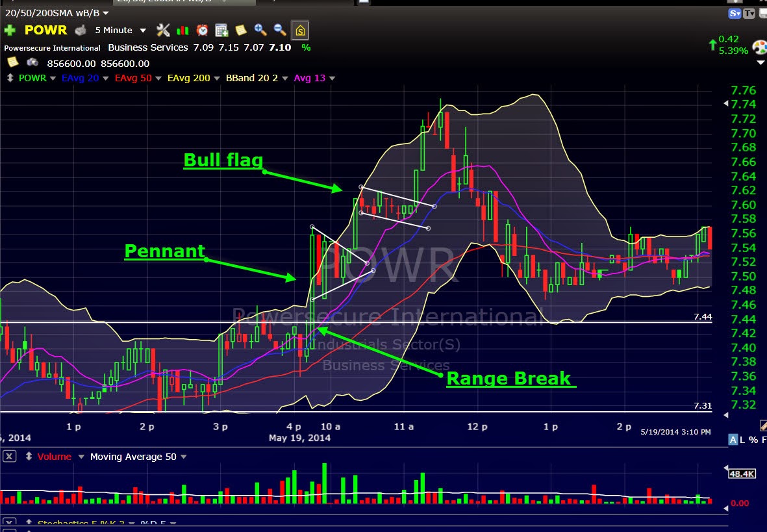767x532 pixels.
Task: Click the first 856600.00 value
Action: 71,64
